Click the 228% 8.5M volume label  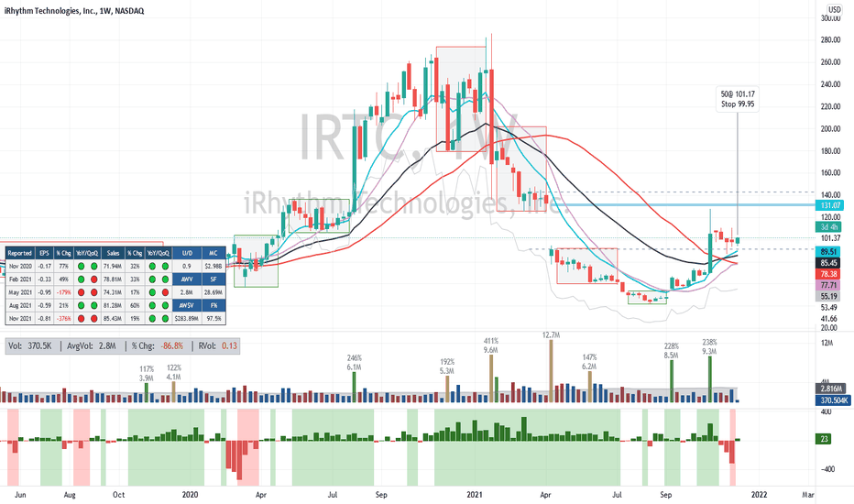point(671,350)
